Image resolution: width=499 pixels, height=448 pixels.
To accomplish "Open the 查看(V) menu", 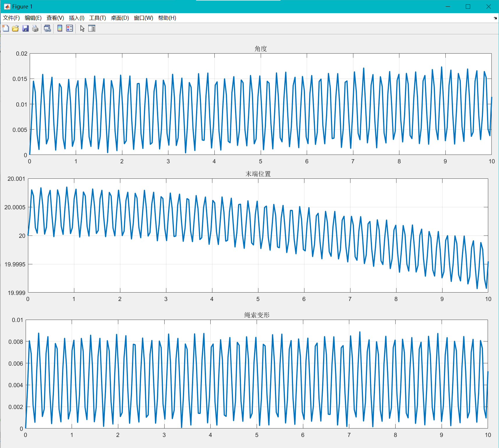I will 55,18.
